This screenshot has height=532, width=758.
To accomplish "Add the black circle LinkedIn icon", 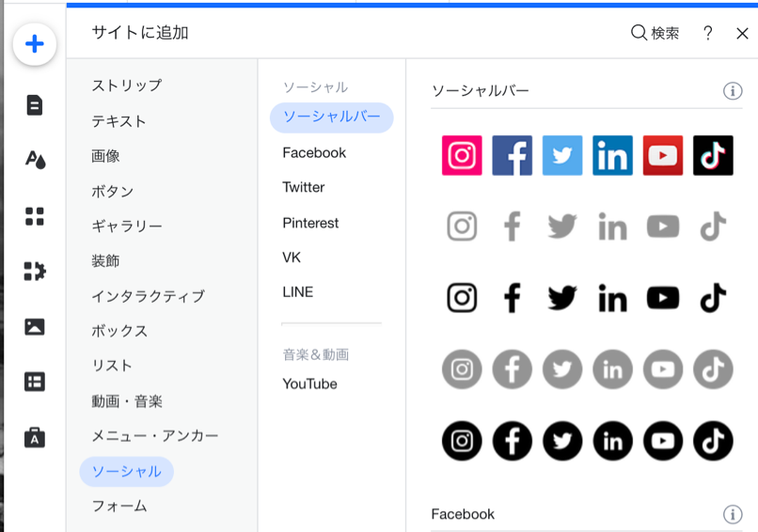I will [612, 441].
